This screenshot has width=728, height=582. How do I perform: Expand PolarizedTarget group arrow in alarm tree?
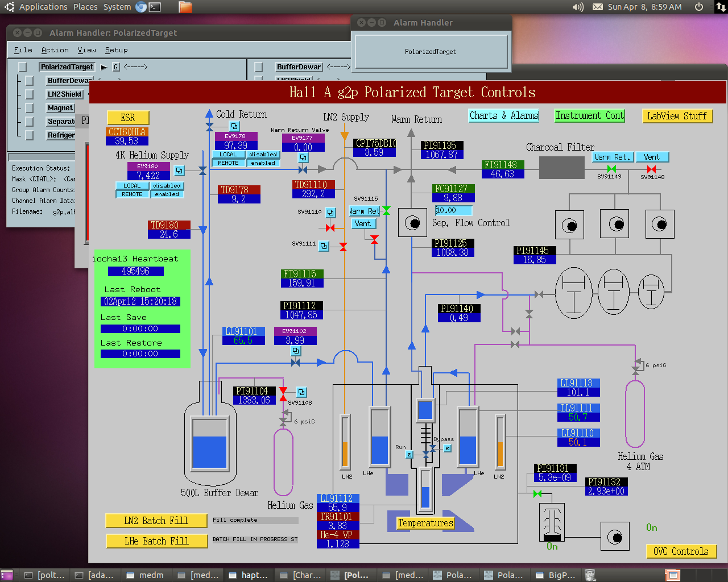(104, 67)
